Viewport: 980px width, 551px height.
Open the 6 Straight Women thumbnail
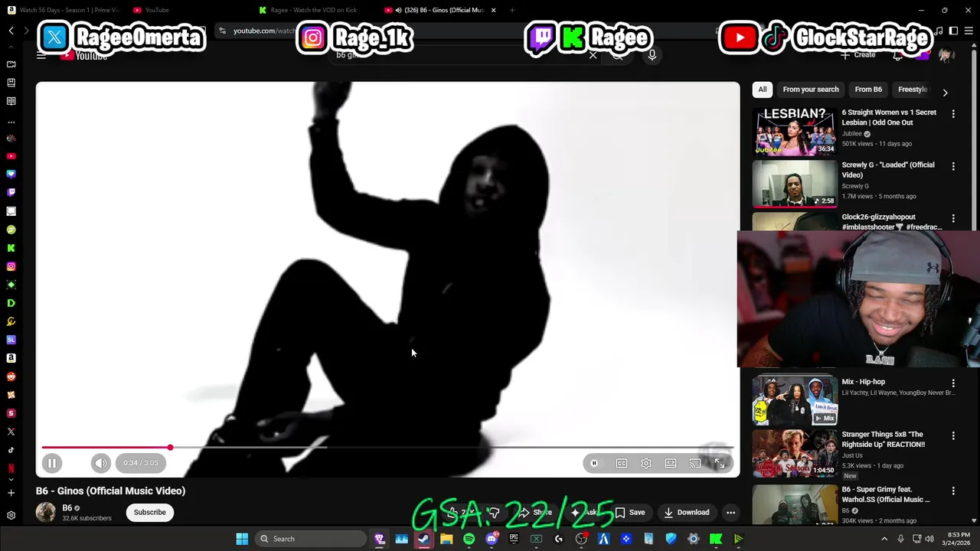click(x=795, y=131)
